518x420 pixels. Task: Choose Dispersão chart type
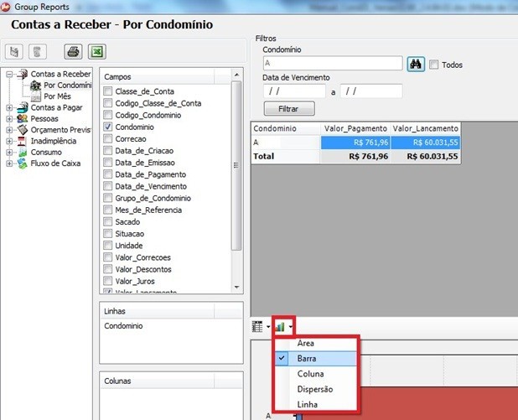pyautogui.click(x=316, y=389)
